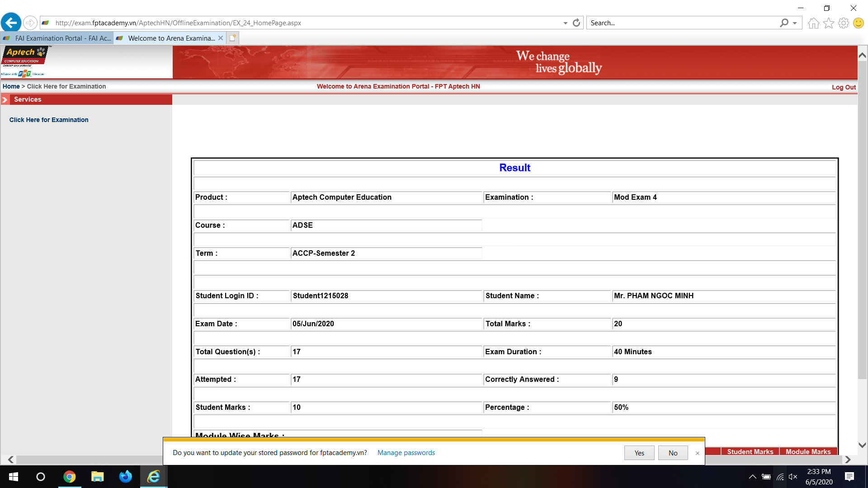Click the 50% percentage value
The image size is (868, 488).
621,407
